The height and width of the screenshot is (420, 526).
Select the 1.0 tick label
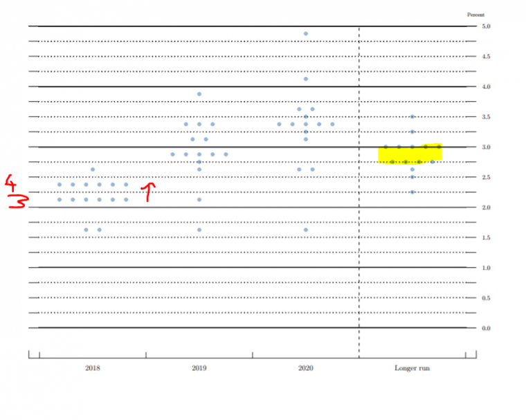pyautogui.click(x=486, y=268)
